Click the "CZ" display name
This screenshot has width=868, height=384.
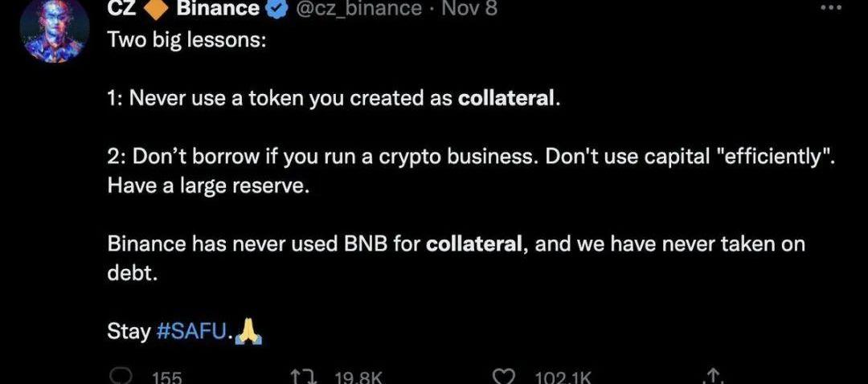pos(121,9)
